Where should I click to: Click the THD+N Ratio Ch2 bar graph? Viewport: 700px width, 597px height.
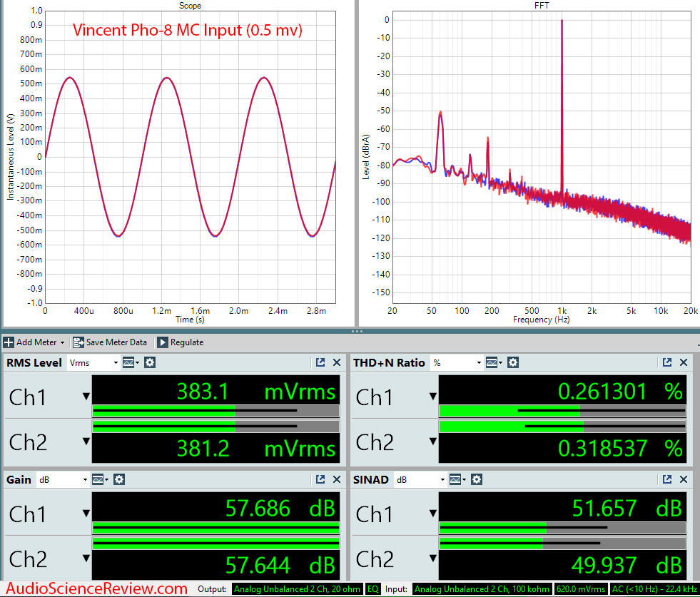click(x=562, y=427)
